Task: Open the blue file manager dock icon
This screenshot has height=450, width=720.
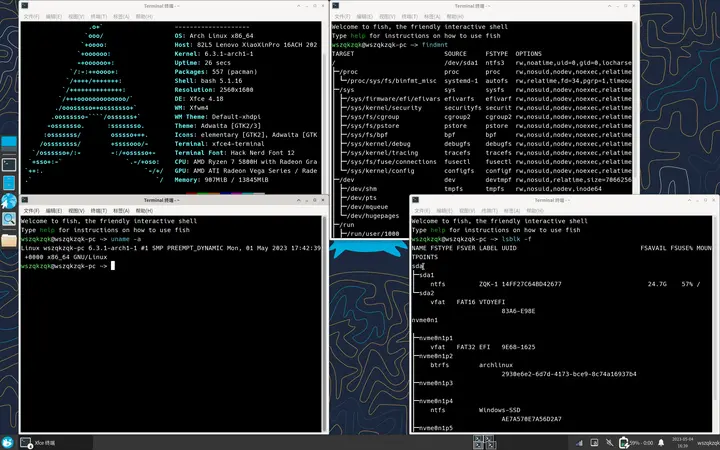Action: click(9, 183)
